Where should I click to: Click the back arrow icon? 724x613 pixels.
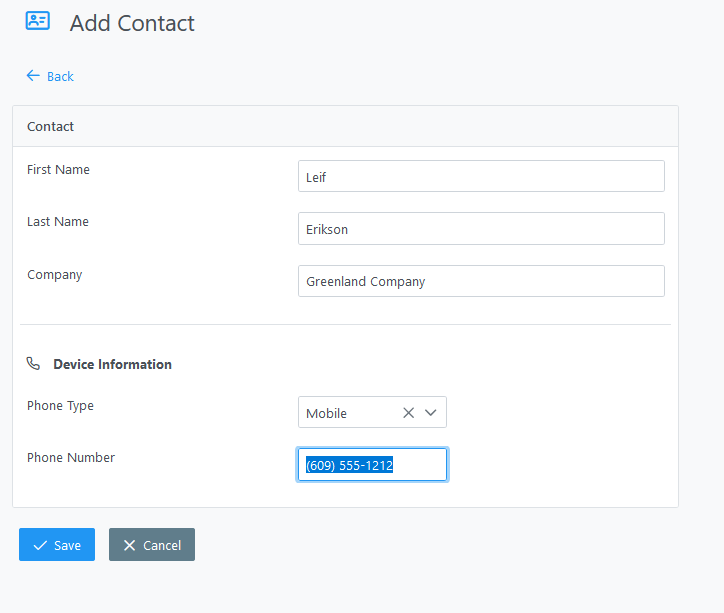coord(33,76)
